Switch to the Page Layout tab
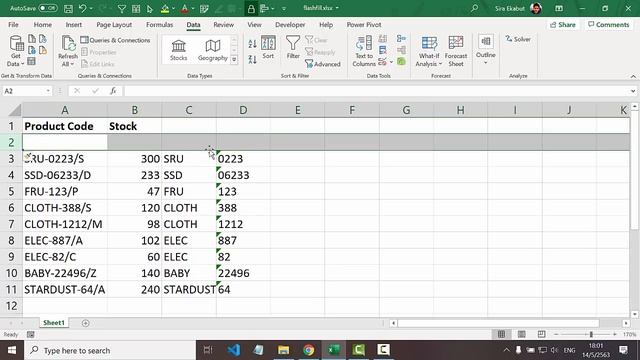The height and width of the screenshot is (360, 640). point(114,24)
